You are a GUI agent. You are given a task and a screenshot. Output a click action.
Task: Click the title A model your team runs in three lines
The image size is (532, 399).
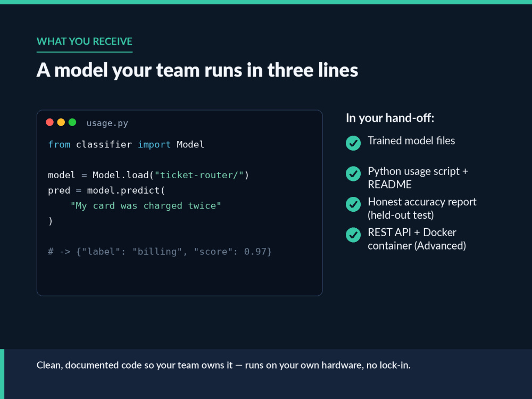(197, 70)
